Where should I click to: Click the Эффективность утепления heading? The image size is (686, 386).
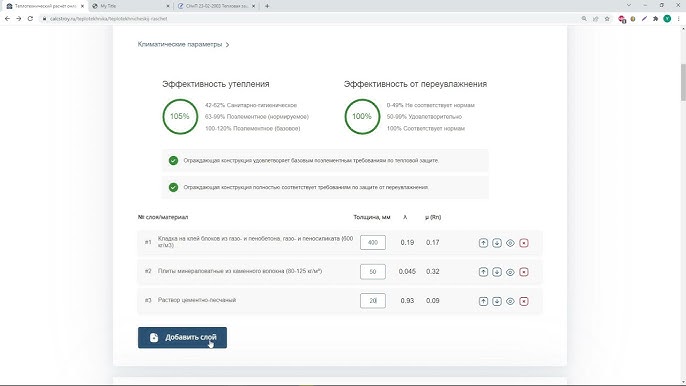pyautogui.click(x=216, y=84)
